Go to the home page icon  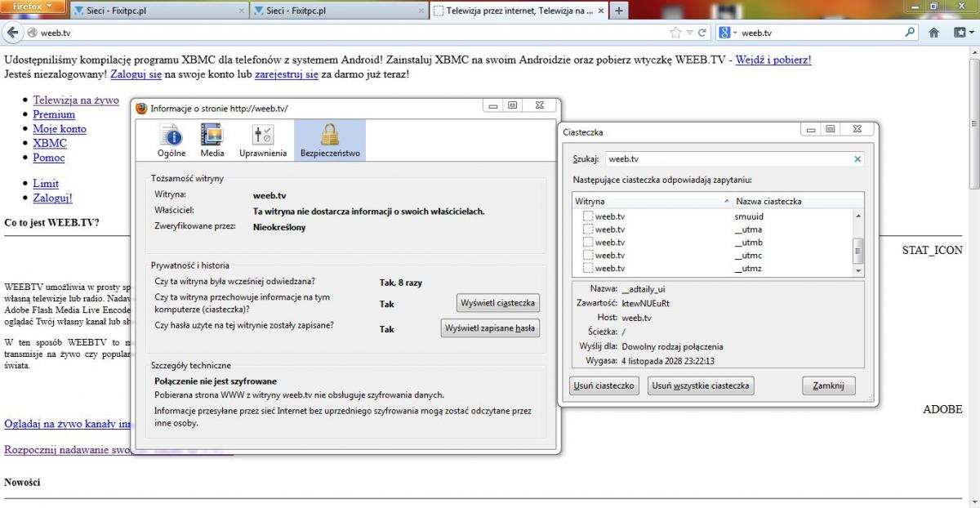pyautogui.click(x=934, y=33)
